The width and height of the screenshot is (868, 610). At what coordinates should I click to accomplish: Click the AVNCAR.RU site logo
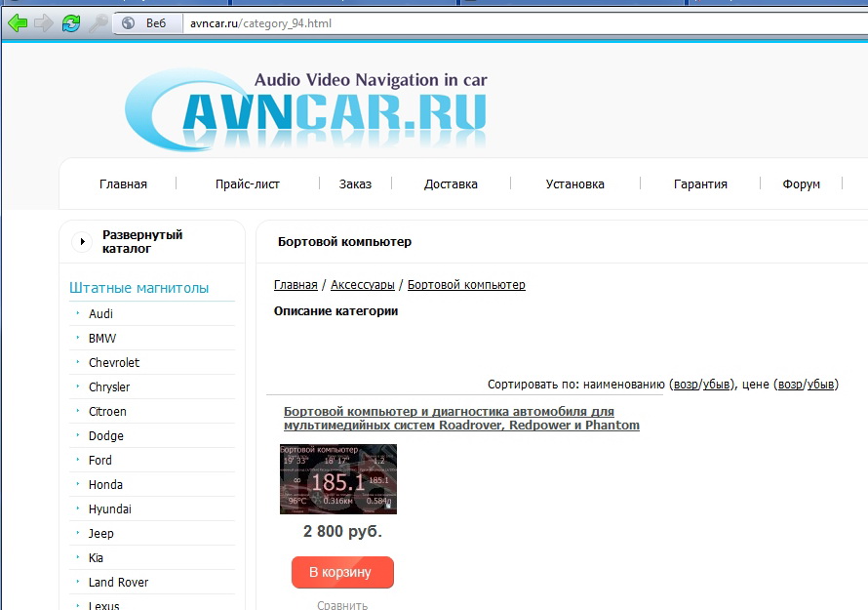[307, 110]
